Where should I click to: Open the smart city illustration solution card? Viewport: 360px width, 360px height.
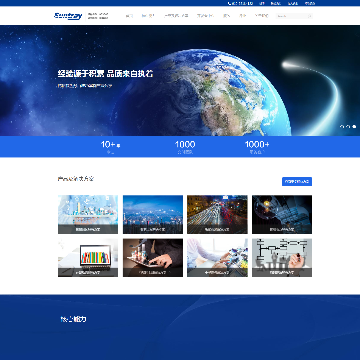click(x=88, y=214)
